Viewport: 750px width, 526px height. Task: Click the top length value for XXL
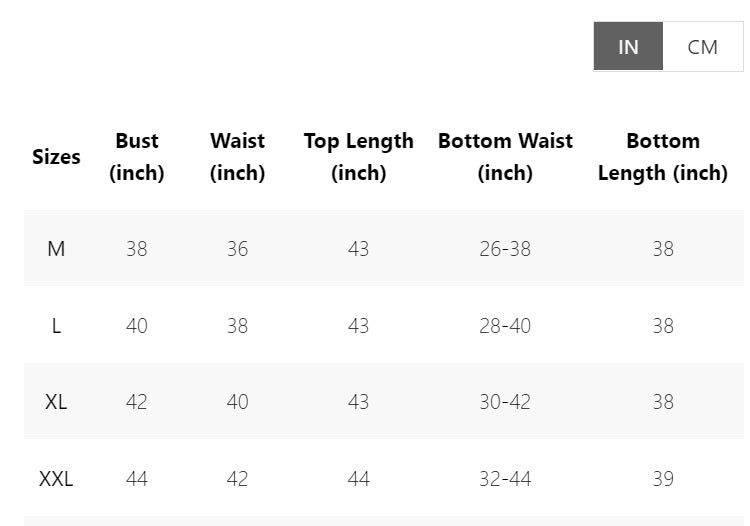[358, 479]
